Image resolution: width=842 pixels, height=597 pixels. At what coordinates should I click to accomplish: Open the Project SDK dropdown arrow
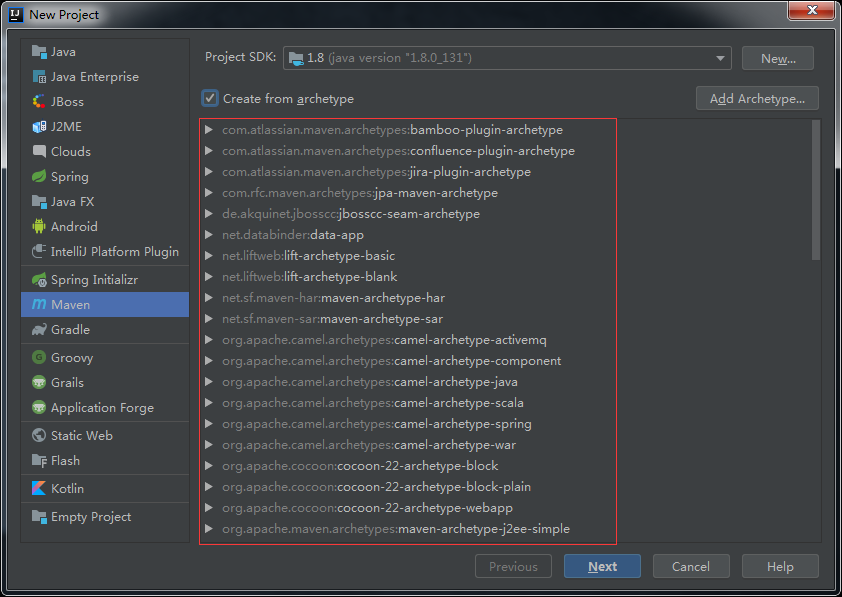720,58
